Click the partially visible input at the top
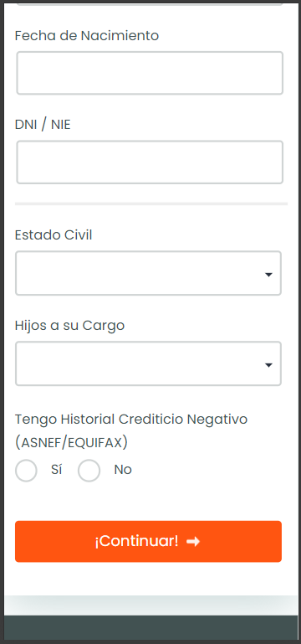The width and height of the screenshot is (301, 644). point(150,3)
